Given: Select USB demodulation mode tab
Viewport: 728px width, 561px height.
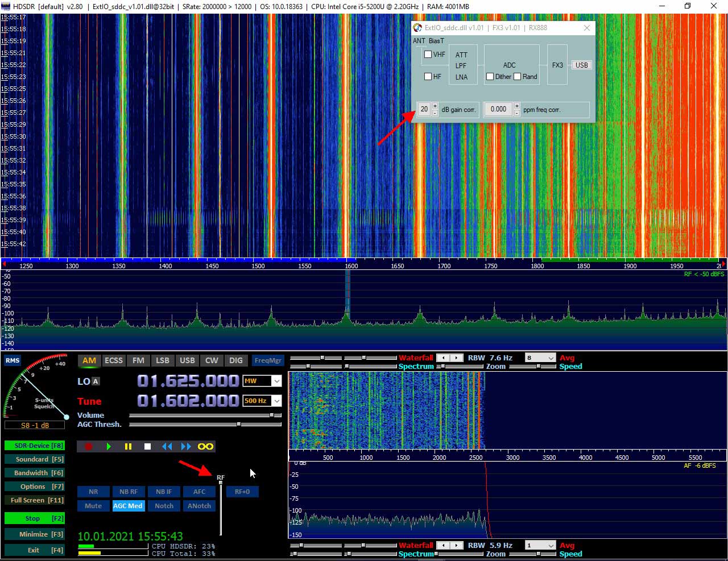Looking at the screenshot, I should pos(187,360).
